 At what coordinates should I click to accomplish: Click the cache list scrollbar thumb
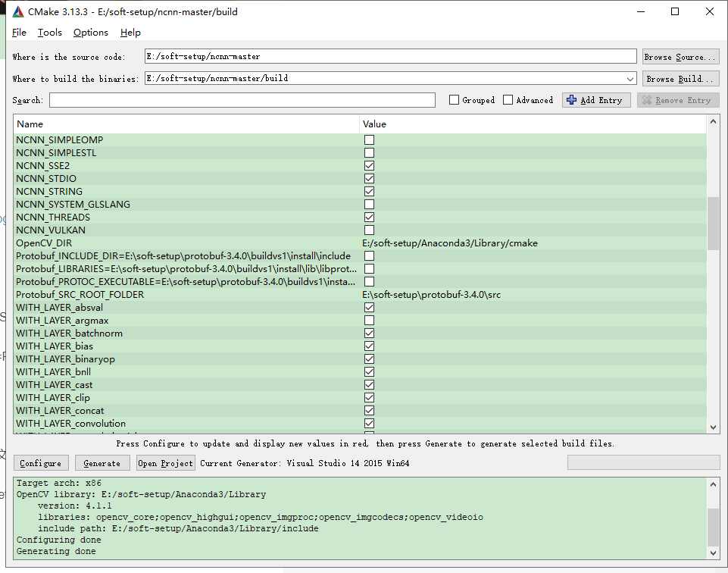(x=713, y=224)
